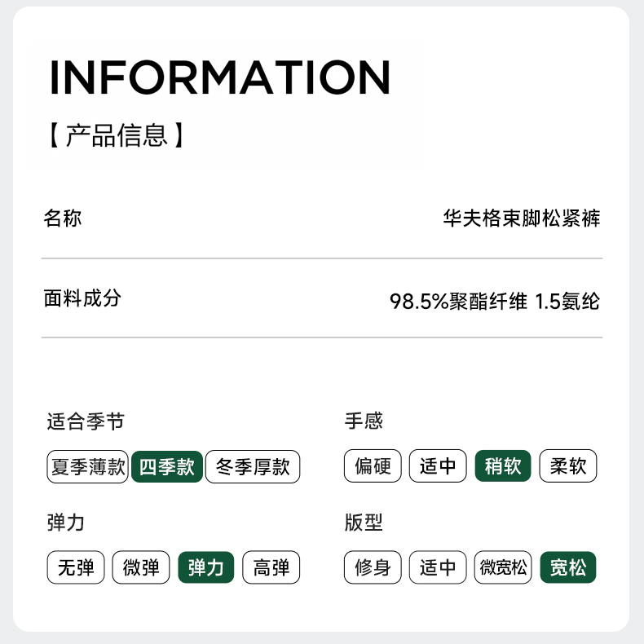Choose 适中 under 手感
Screen dimensions: 644x644
click(438, 467)
